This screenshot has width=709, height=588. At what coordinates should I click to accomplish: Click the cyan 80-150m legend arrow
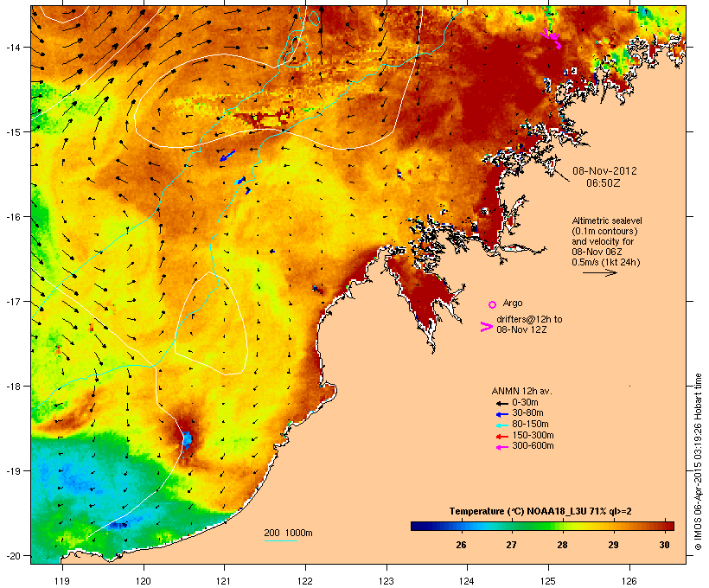pyautogui.click(x=501, y=425)
